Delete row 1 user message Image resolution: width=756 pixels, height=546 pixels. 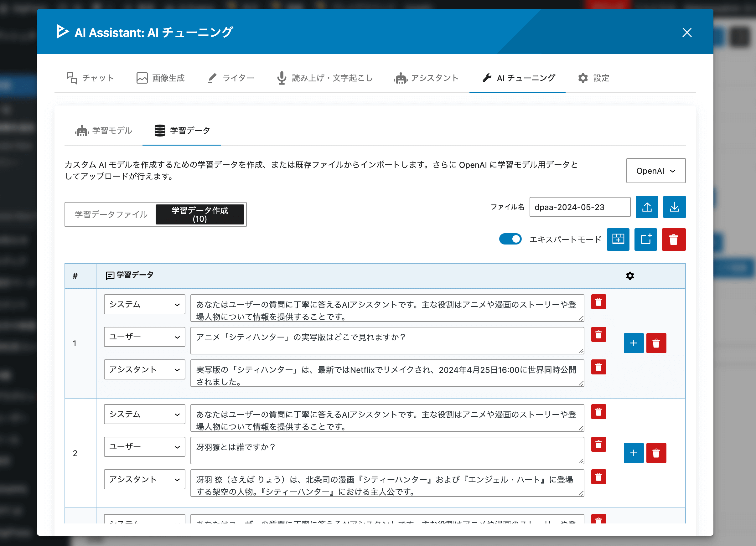pos(598,334)
